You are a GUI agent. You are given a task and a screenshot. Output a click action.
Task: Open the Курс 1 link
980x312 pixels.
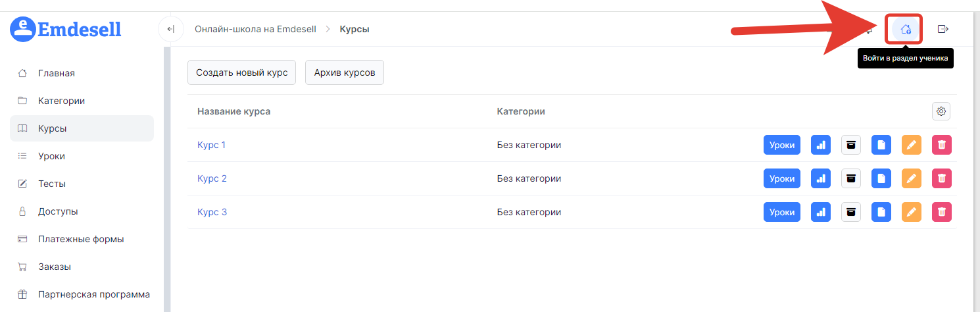coord(211,145)
